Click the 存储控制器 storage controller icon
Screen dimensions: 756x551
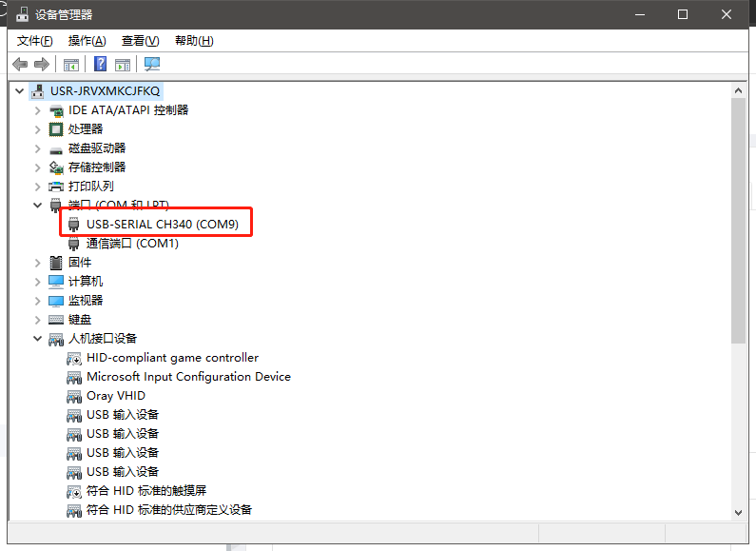[56, 167]
